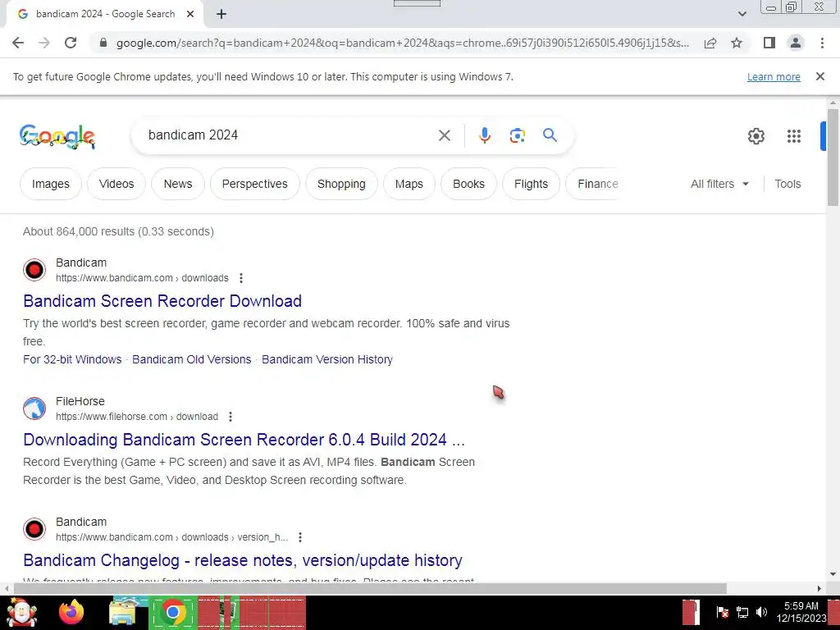Open the FileHorse Bandicam 6.0.4 download result
This screenshot has height=630, width=840.
click(x=244, y=440)
